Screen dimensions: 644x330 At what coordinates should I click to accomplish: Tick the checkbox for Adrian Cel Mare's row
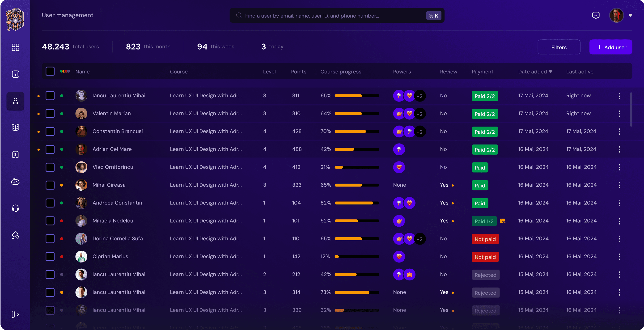pos(50,149)
